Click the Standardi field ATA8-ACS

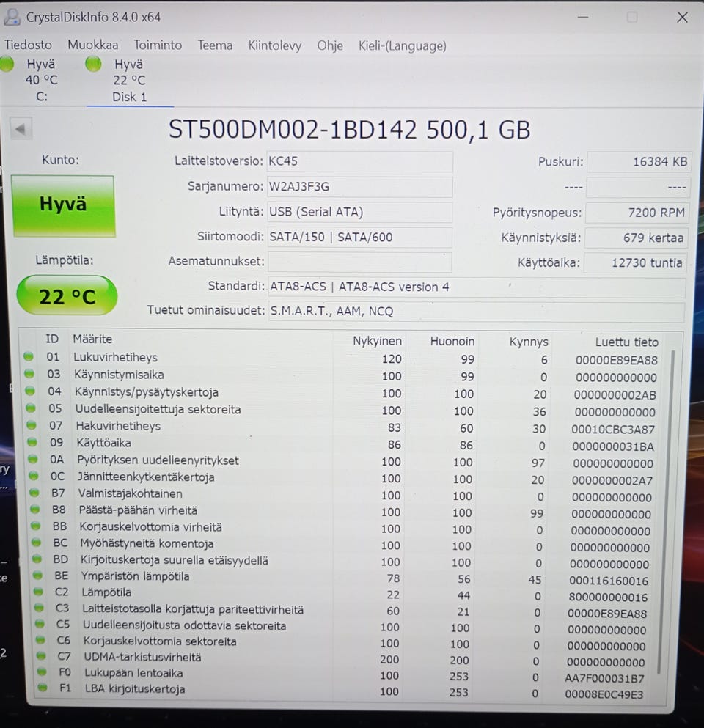pyautogui.click(x=477, y=287)
